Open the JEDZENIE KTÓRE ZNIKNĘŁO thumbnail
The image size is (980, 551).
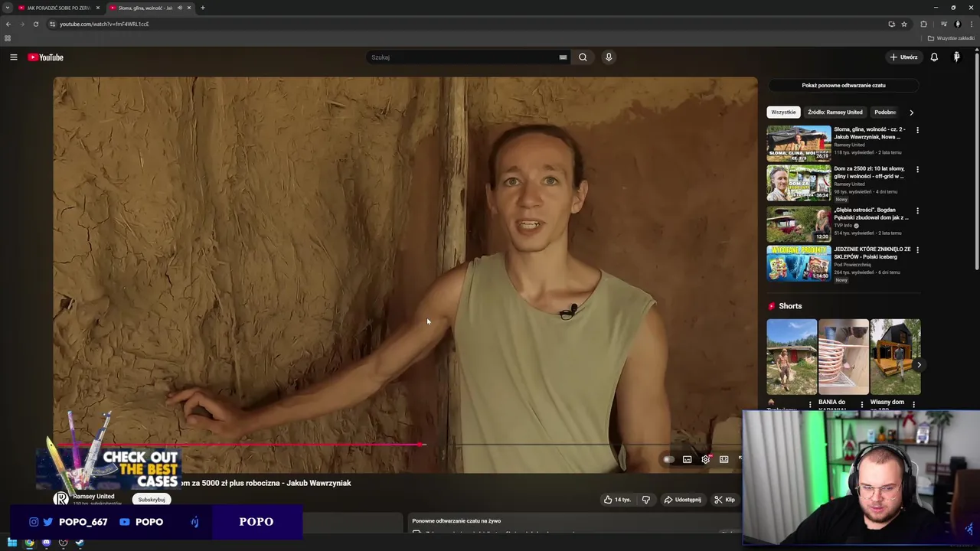(x=799, y=263)
